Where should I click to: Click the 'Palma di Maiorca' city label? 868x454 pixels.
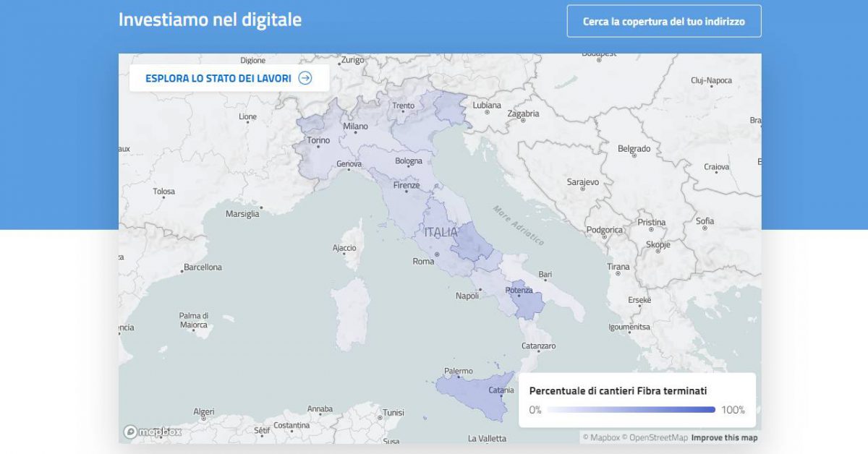(194, 320)
